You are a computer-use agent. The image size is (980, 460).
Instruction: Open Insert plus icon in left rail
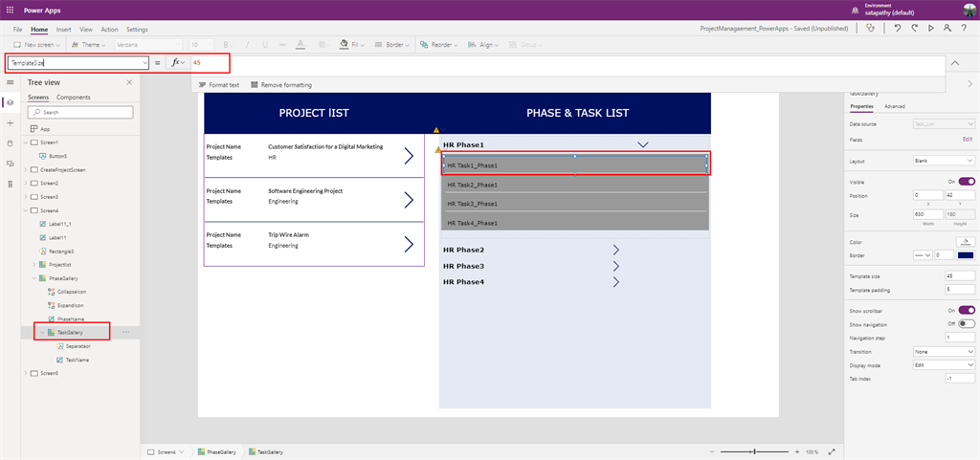[10, 123]
